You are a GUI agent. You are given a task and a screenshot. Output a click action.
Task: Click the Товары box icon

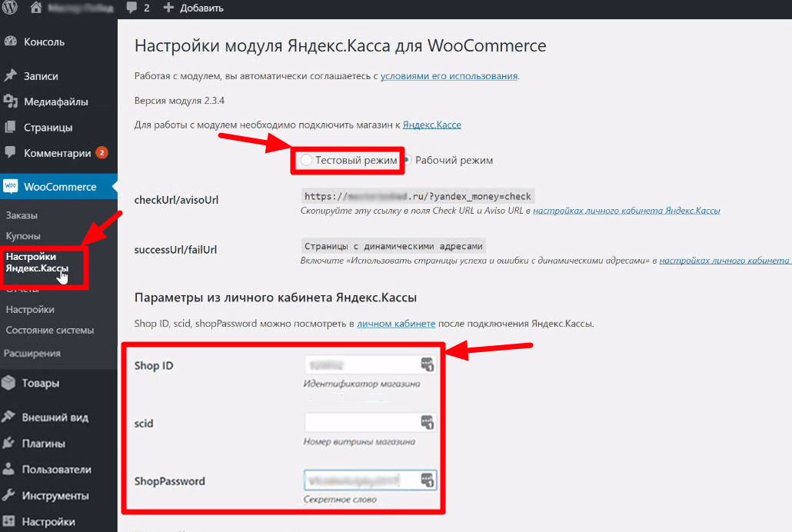tap(8, 383)
